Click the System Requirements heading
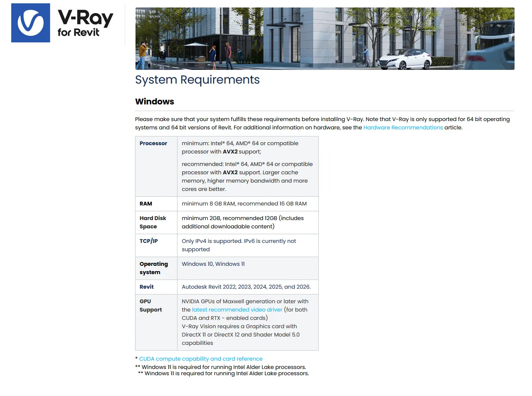 [x=197, y=79]
